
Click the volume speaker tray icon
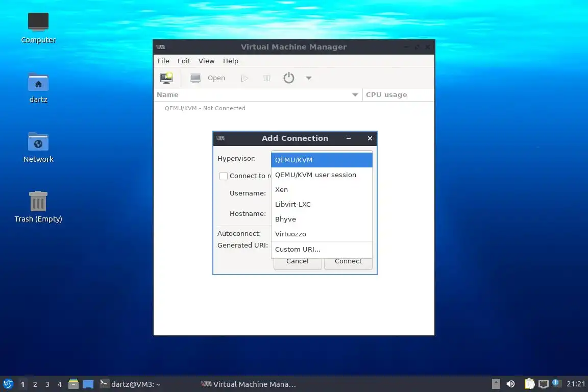(511, 384)
